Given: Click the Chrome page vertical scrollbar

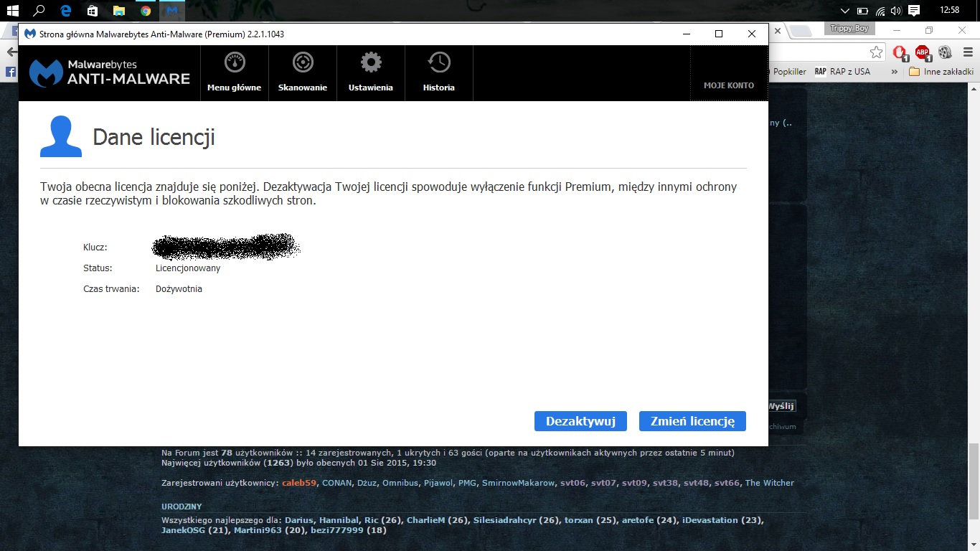Looking at the screenshot, I should (x=974, y=481).
